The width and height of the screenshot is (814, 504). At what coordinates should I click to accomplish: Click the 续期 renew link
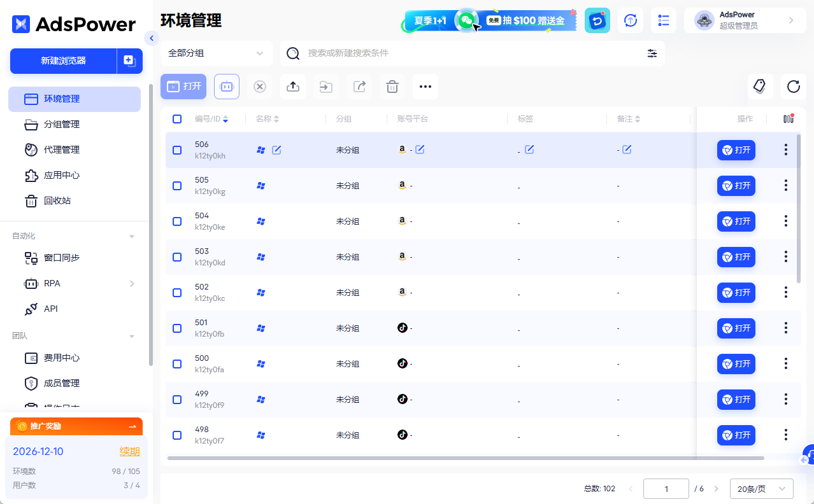[129, 451]
